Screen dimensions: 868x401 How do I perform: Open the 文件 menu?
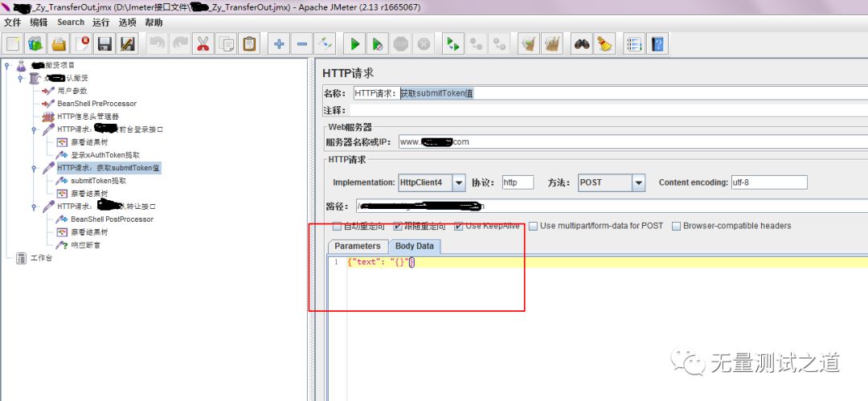click(x=12, y=23)
